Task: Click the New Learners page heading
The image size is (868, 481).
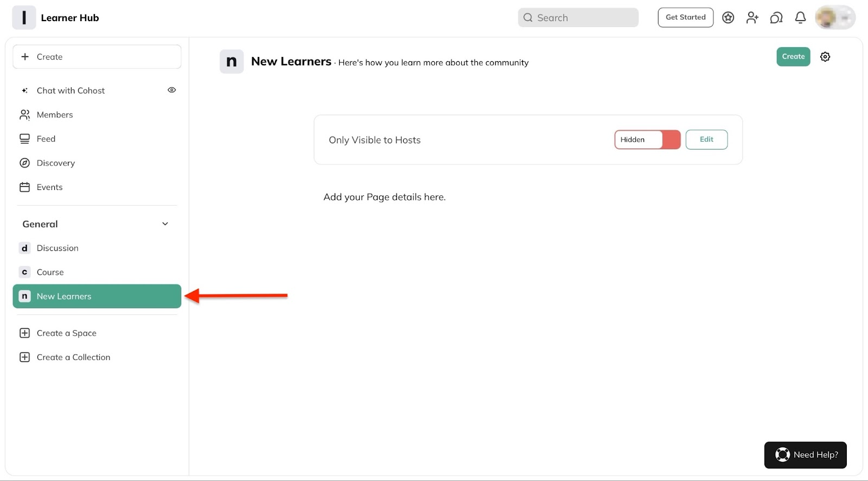Action: [291, 61]
